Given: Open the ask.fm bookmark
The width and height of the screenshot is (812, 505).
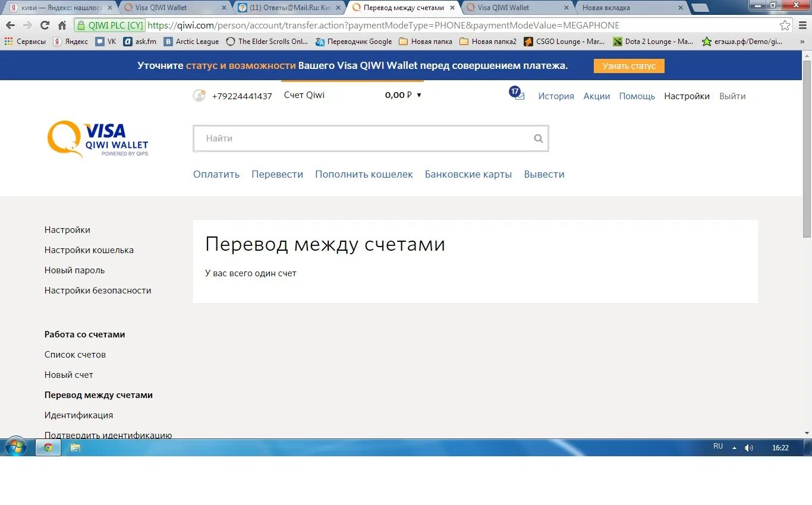Looking at the screenshot, I should [140, 42].
